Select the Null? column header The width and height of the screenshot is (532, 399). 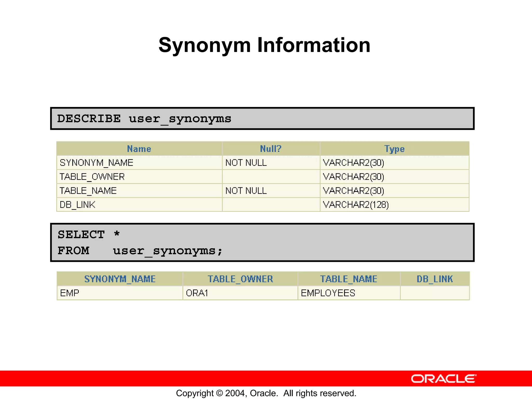click(x=271, y=149)
